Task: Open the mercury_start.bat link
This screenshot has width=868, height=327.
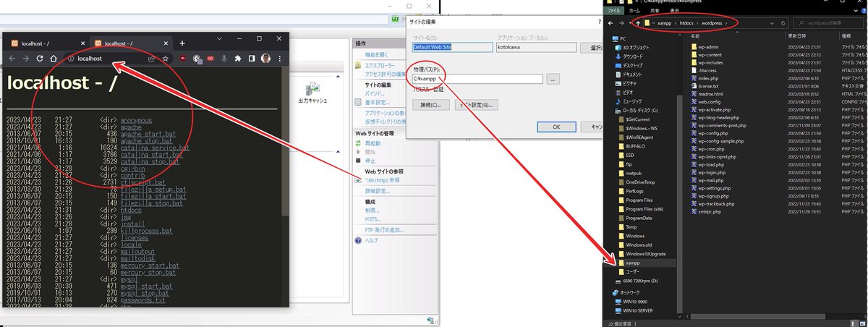Action: coord(151,266)
